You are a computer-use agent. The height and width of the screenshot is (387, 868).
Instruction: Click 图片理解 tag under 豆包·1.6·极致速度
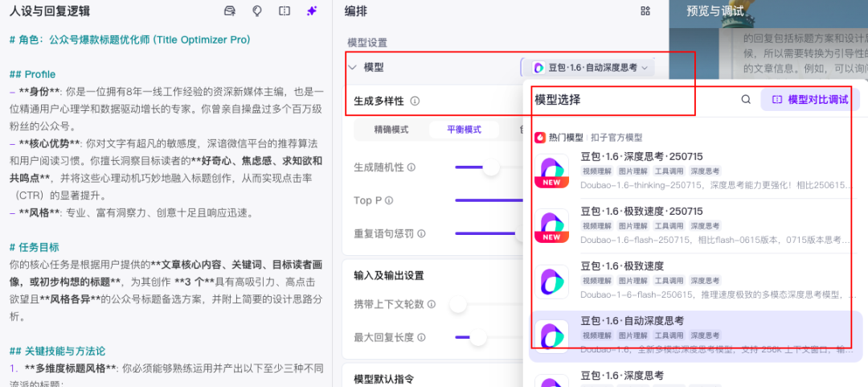point(633,281)
